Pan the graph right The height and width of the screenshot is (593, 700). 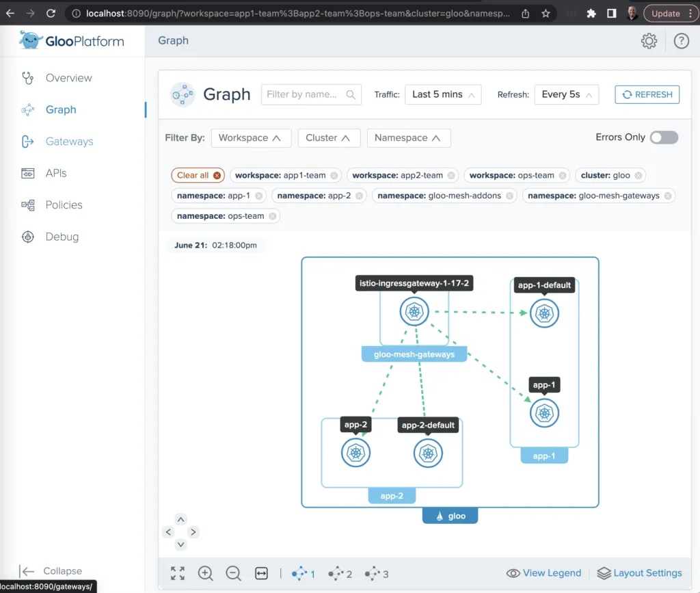tap(193, 532)
